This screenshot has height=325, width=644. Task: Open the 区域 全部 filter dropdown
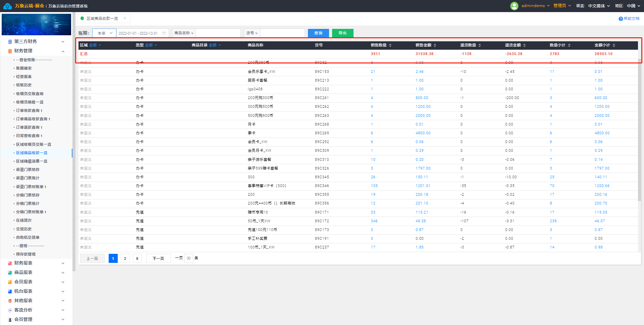click(95, 45)
